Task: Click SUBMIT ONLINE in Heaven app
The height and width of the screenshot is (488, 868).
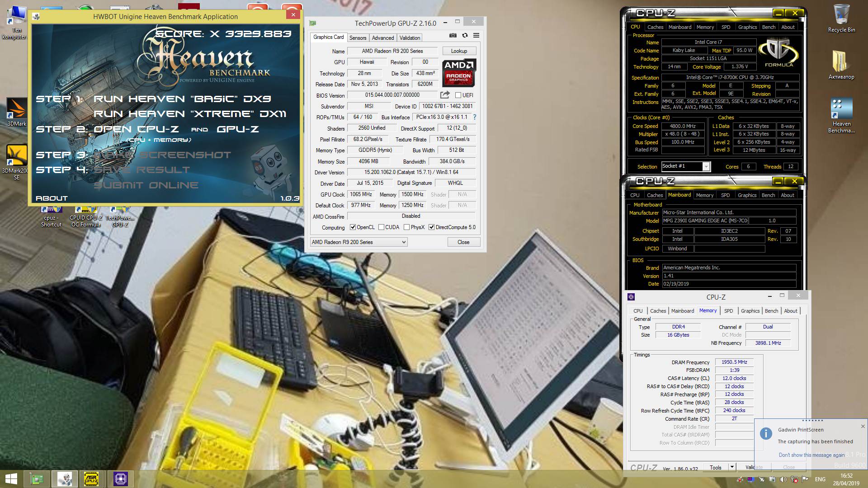Action: [x=146, y=185]
